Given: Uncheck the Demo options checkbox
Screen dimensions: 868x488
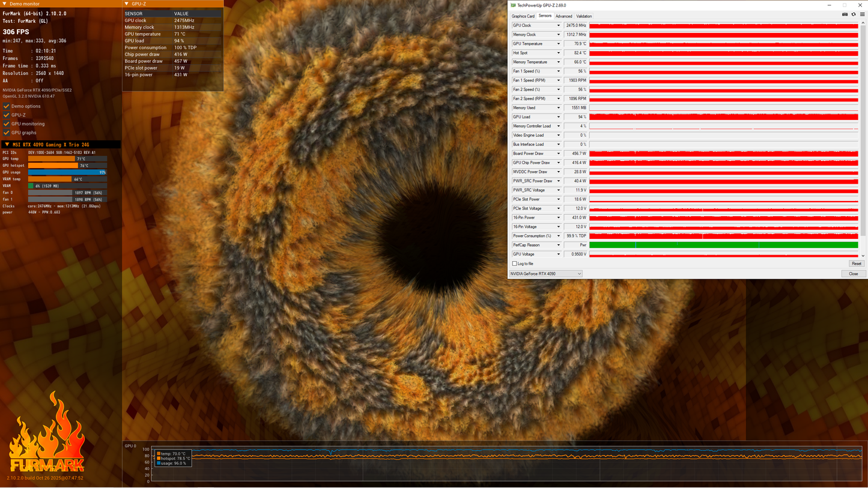Looking at the screenshot, I should [7, 106].
